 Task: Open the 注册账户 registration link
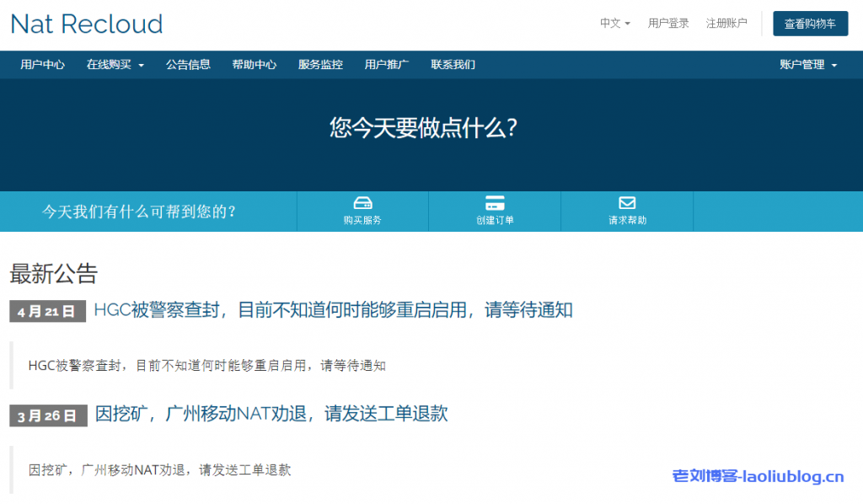tap(727, 23)
